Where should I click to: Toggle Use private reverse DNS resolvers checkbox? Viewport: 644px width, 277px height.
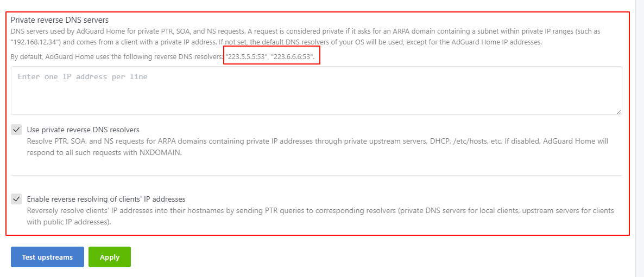tap(16, 130)
